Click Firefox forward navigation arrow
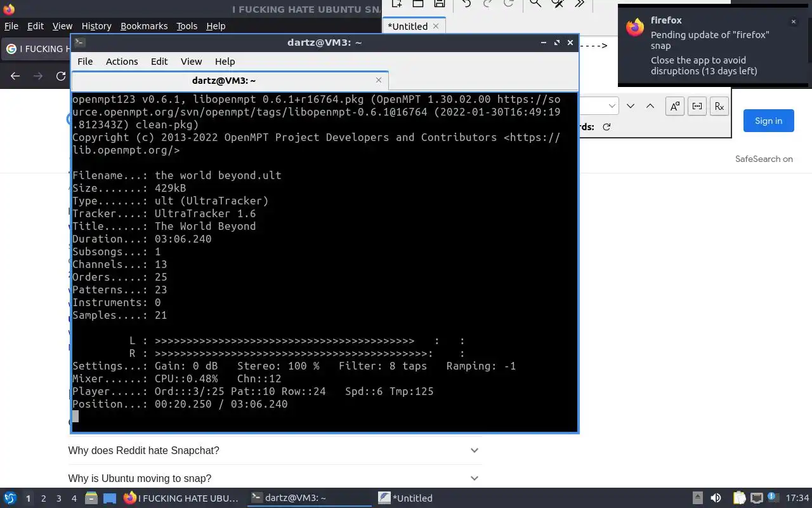 [38, 76]
